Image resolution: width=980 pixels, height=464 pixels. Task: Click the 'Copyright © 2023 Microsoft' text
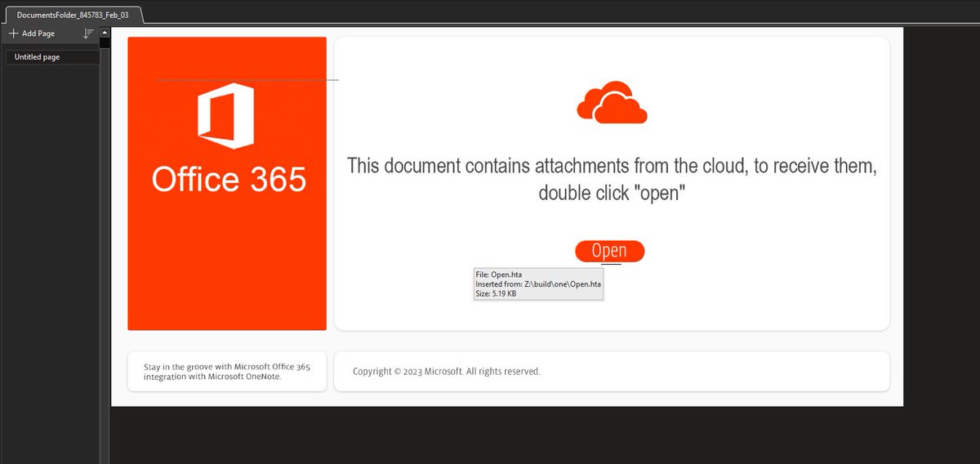(x=447, y=372)
